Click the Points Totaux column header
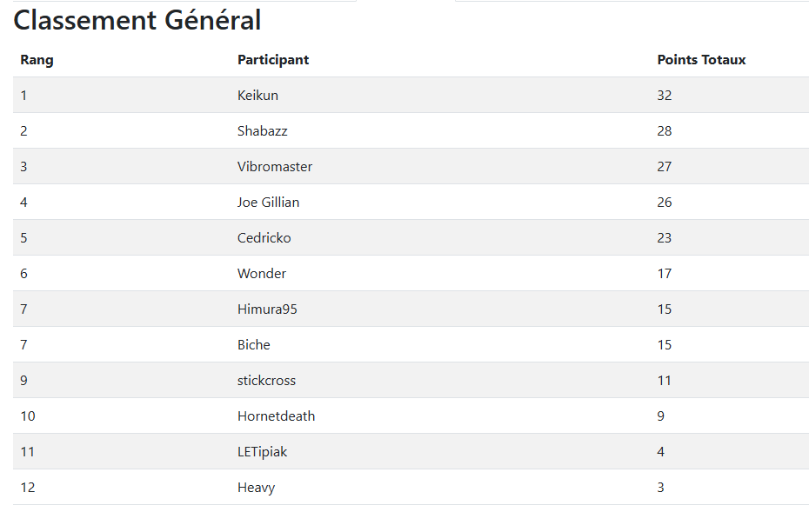The image size is (809, 532). (x=701, y=60)
